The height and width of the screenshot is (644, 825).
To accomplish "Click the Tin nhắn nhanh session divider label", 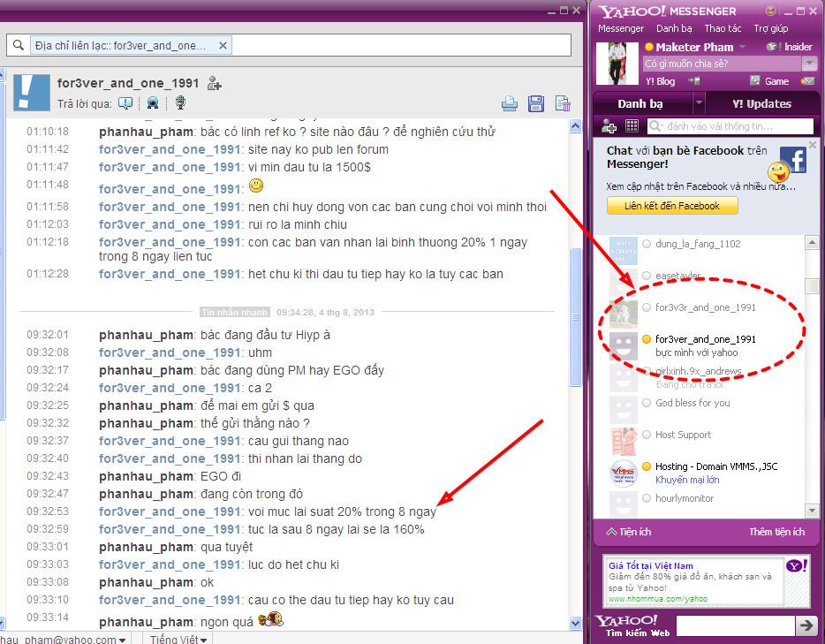I will tap(235, 312).
